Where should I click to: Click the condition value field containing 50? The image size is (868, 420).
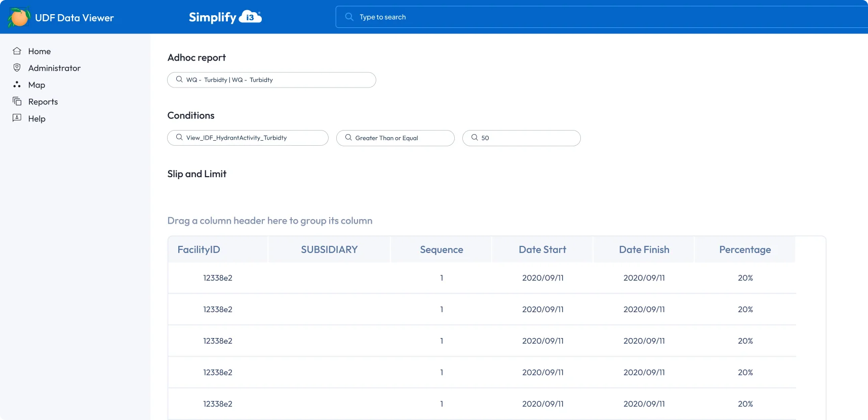(x=521, y=138)
